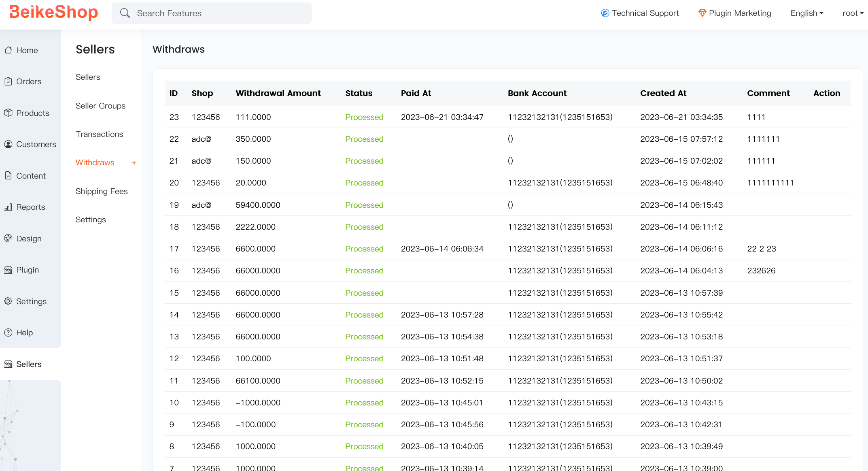Focus the Search Features field

[212, 13]
